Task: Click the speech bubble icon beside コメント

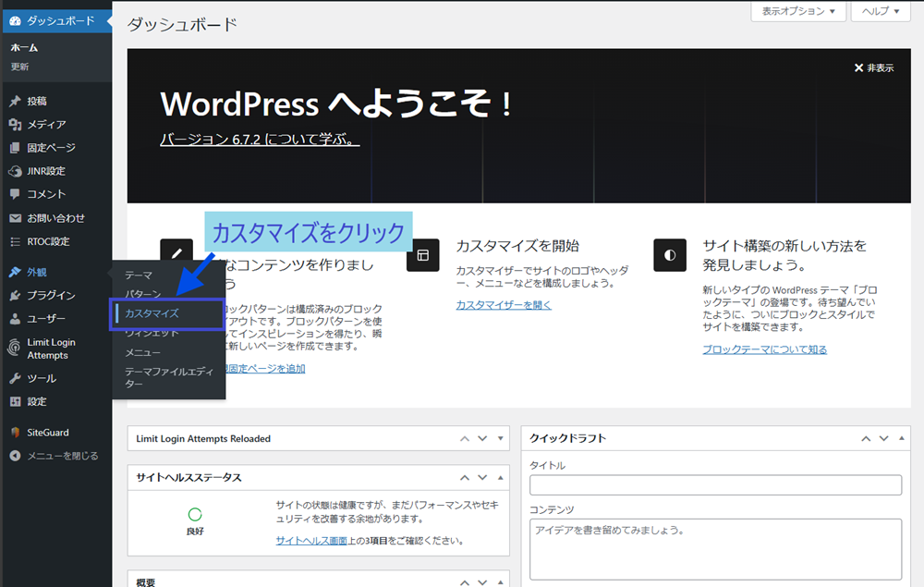Action: point(15,195)
